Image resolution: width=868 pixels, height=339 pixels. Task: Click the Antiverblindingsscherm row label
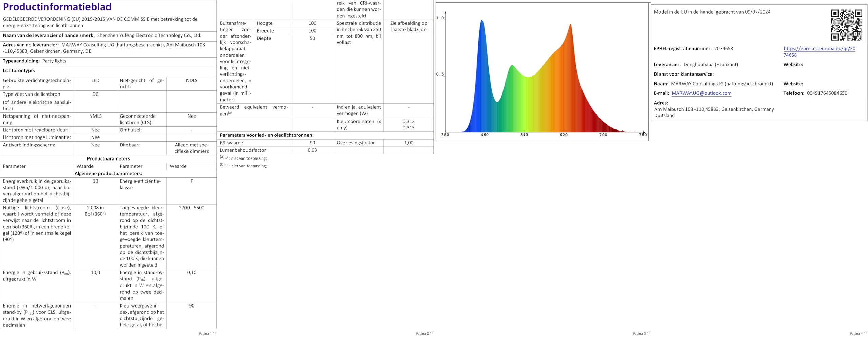click(x=29, y=145)
